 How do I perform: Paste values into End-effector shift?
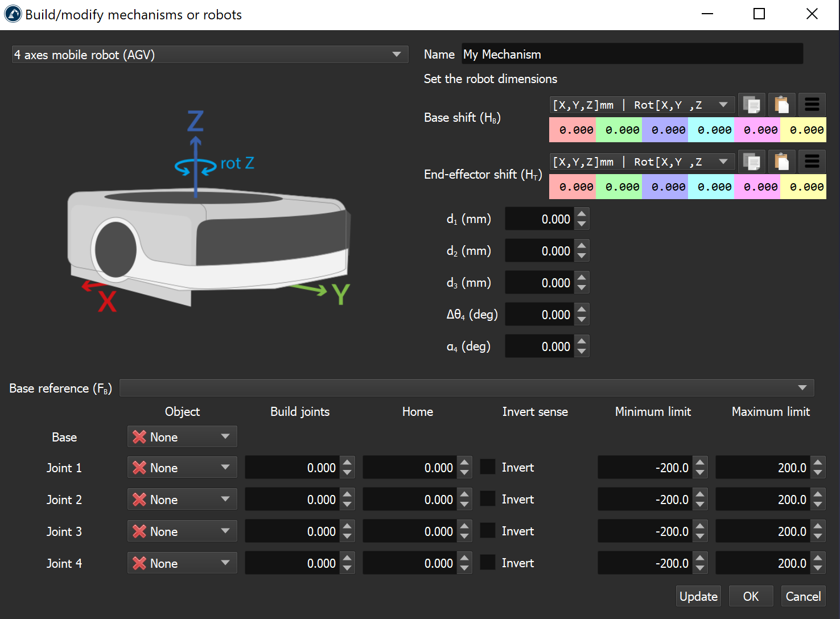tap(781, 162)
